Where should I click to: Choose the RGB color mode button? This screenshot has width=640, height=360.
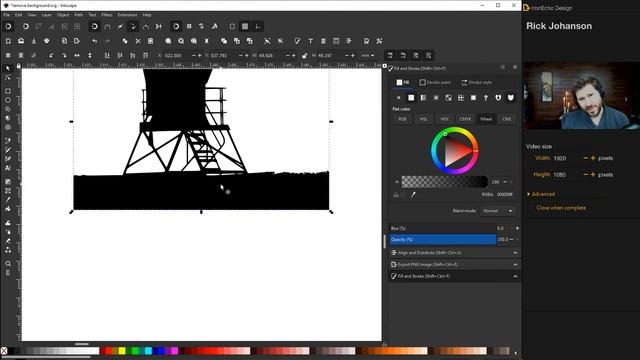(x=402, y=119)
